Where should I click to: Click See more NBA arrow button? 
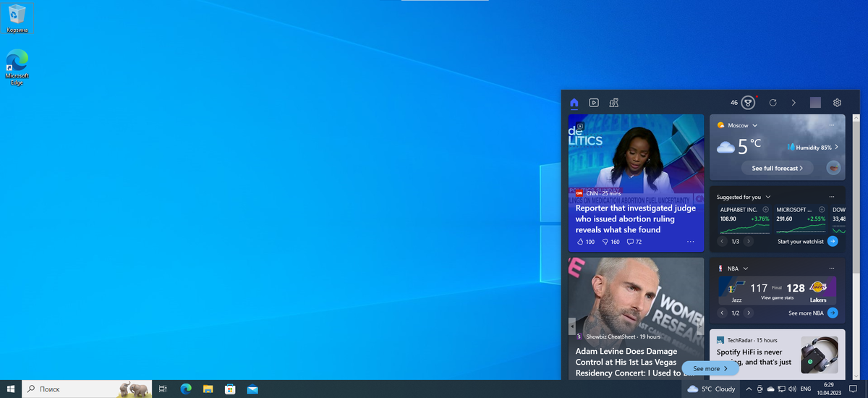[833, 313]
